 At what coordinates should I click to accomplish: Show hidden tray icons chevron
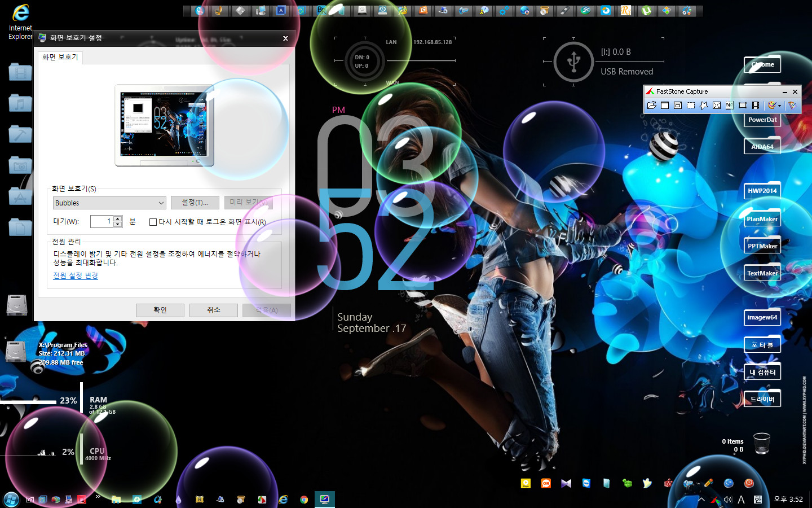click(701, 500)
